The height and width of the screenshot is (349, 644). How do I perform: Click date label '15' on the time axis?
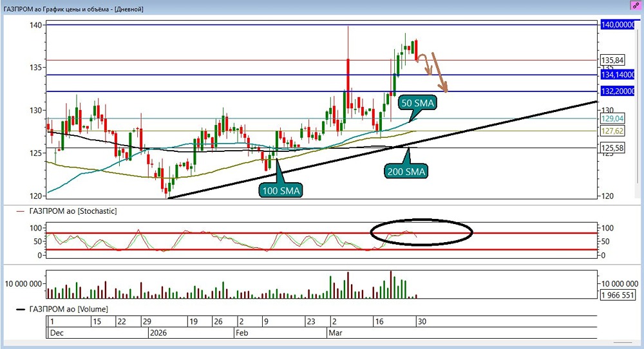click(x=97, y=321)
